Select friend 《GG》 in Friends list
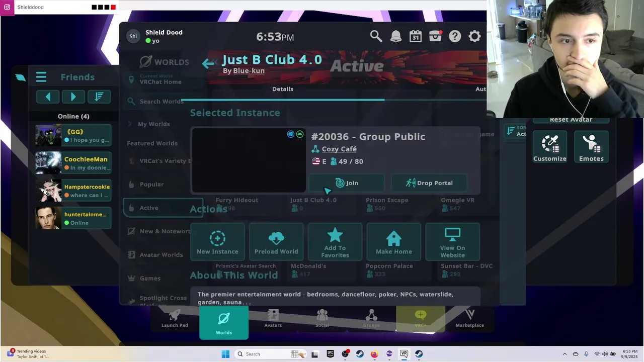 click(73, 136)
